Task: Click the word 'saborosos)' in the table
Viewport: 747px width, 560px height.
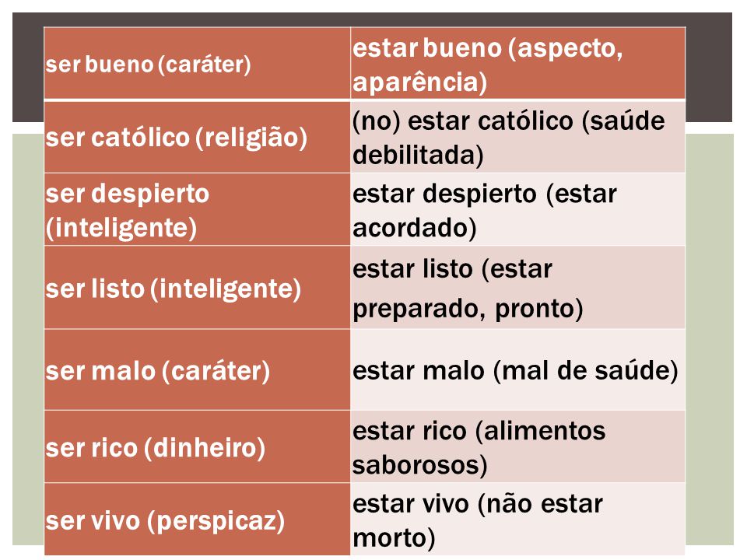Action: pos(419,465)
